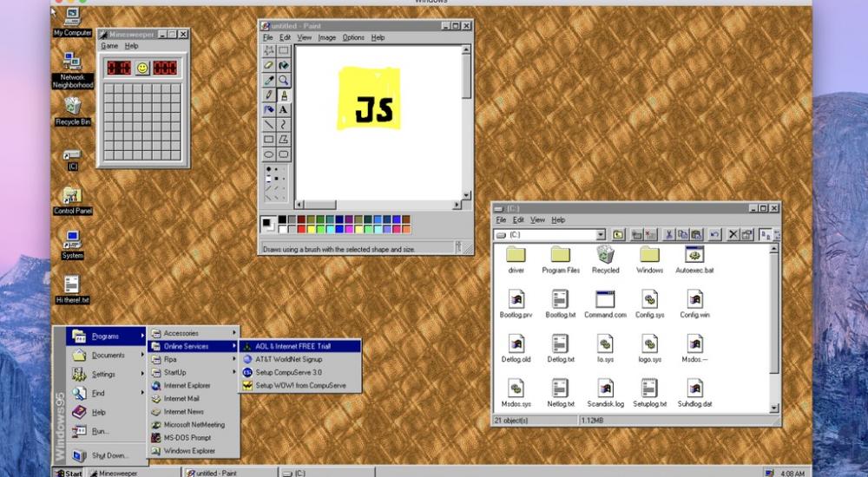The width and height of the screenshot is (868, 477).
Task: Pick the Fill With Color bucket tool
Action: [x=284, y=65]
